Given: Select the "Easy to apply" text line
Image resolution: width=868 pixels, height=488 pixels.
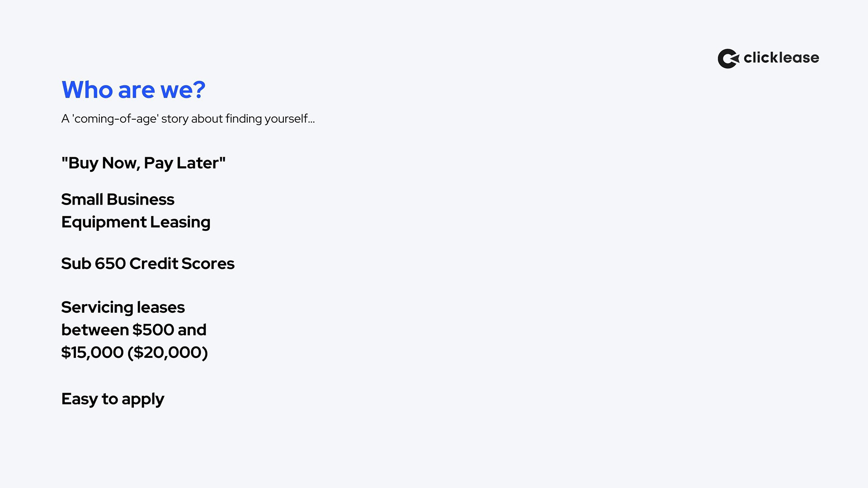Looking at the screenshot, I should click(113, 399).
